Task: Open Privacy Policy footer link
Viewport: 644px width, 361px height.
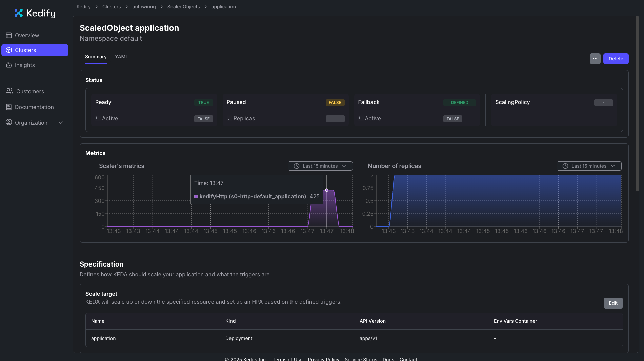Action: tap(323, 359)
